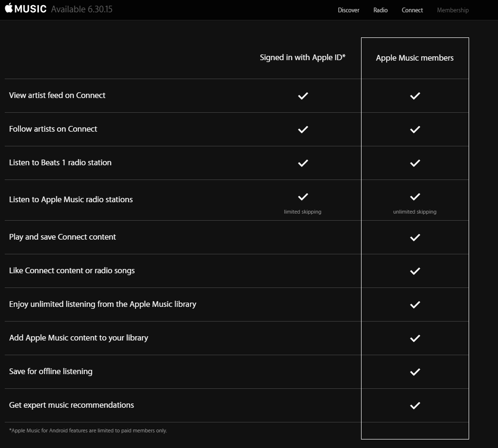Image resolution: width=498 pixels, height=448 pixels.
Task: Switch to the Connect tab
Action: [412, 10]
